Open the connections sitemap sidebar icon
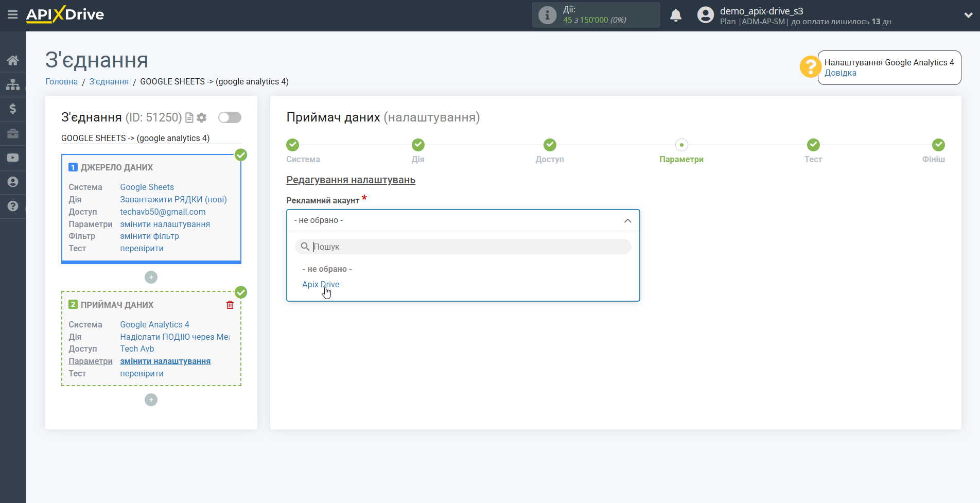The width and height of the screenshot is (980, 503). coord(13,84)
